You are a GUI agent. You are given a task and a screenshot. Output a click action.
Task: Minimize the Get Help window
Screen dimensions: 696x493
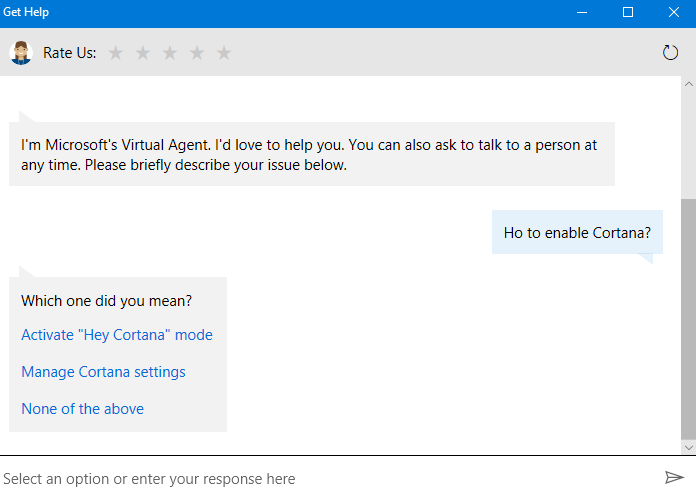(x=581, y=12)
